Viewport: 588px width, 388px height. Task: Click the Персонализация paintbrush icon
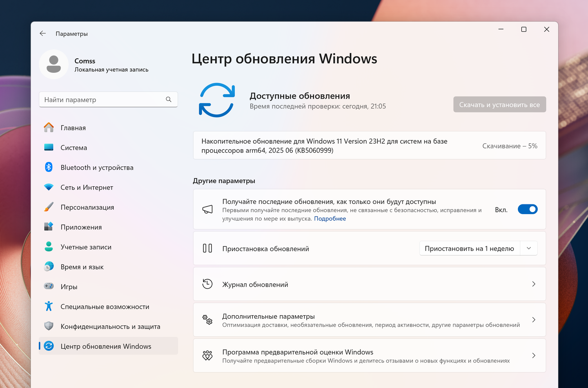[49, 207]
